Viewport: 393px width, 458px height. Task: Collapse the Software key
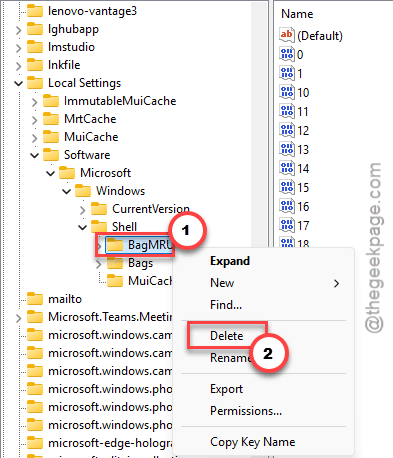tap(35, 155)
